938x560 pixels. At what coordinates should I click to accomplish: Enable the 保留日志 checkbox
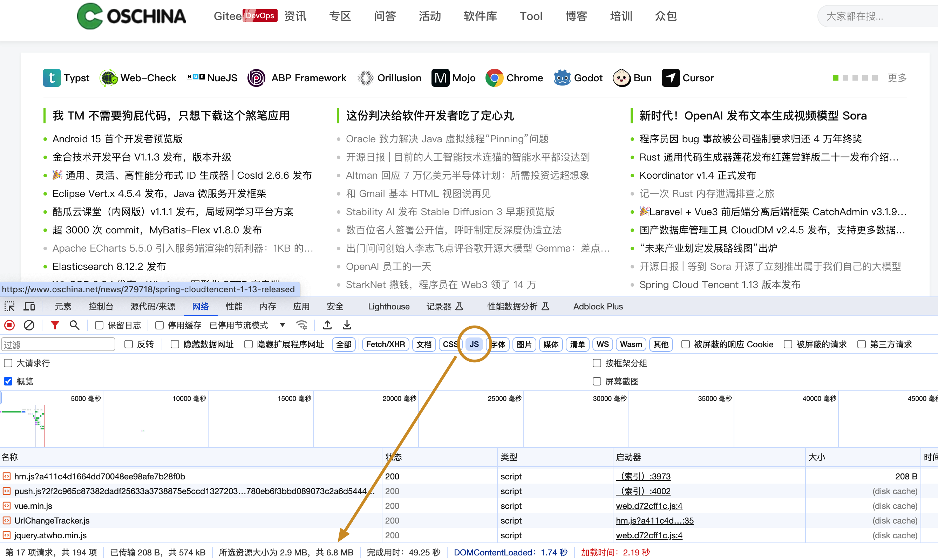[99, 325]
